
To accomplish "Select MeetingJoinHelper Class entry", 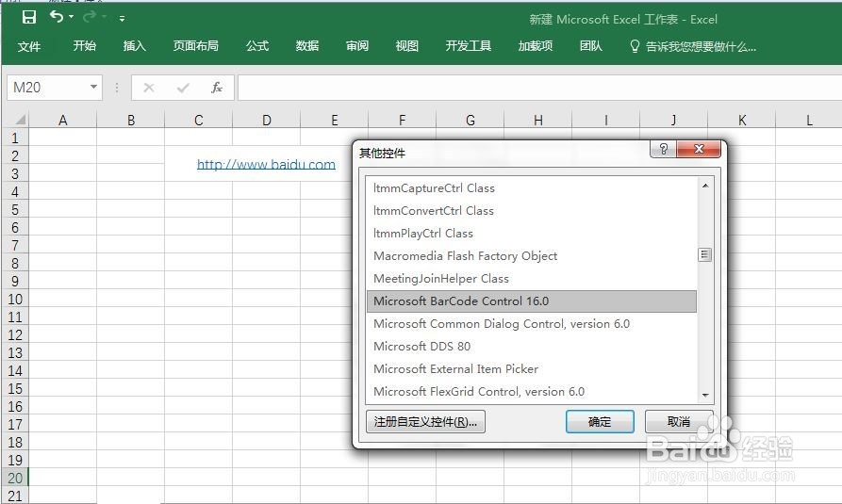I will (532, 278).
